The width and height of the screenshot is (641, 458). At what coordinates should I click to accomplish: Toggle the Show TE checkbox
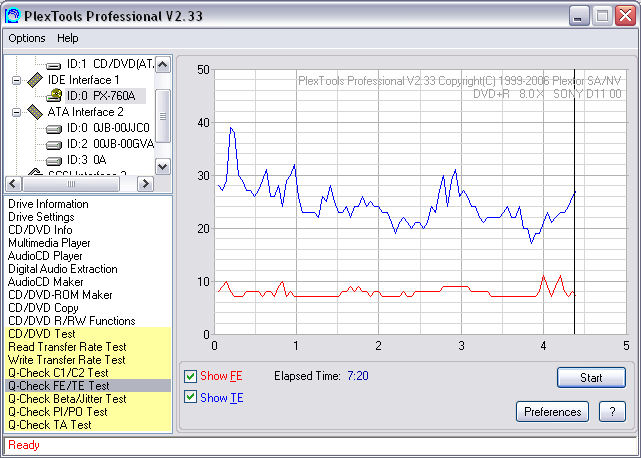[190, 397]
